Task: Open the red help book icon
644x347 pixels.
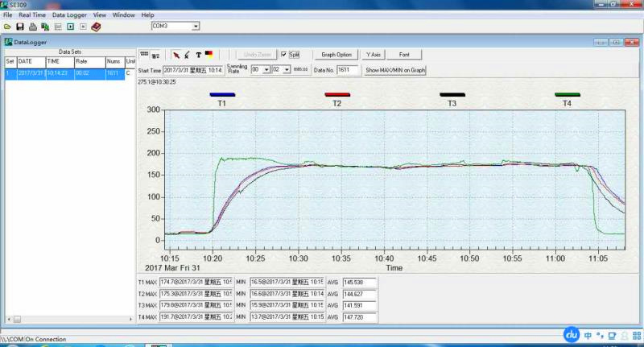Action: click(x=96, y=27)
